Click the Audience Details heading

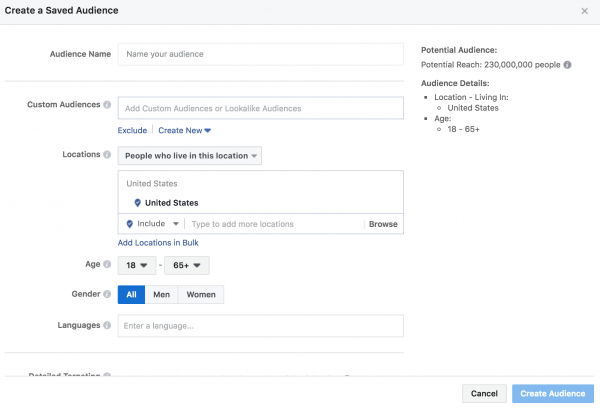point(455,83)
